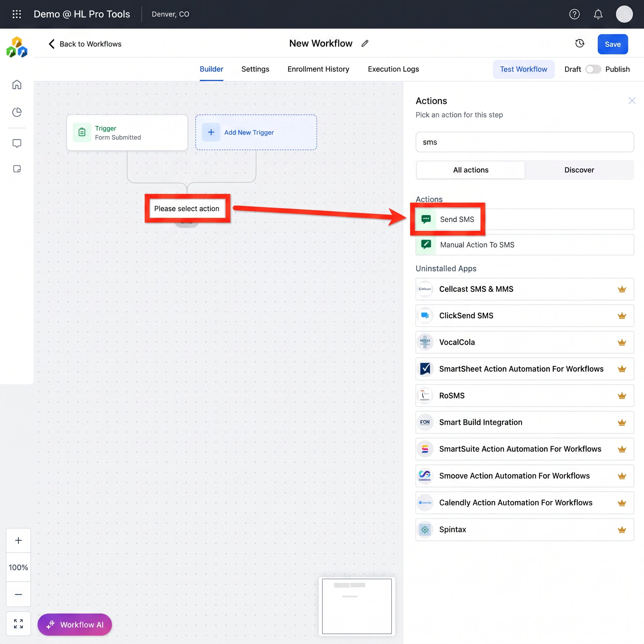Open the Workflow AI button
644x644 pixels.
pyautogui.click(x=75, y=624)
